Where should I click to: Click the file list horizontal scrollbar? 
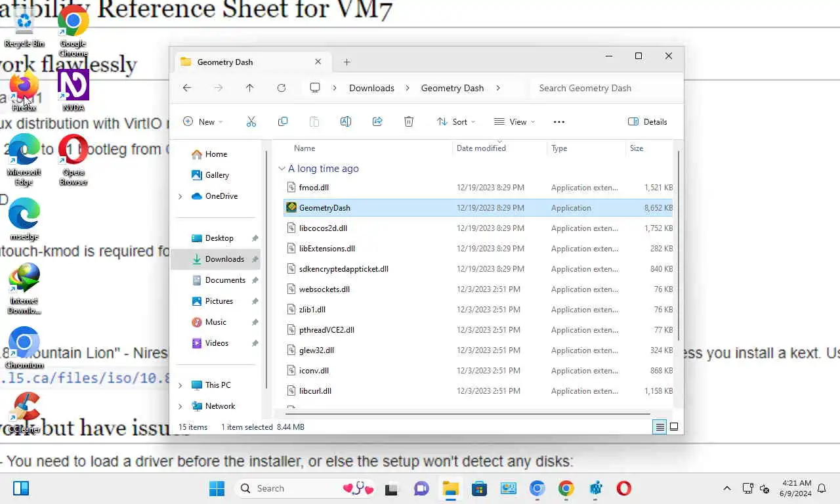[x=467, y=414]
